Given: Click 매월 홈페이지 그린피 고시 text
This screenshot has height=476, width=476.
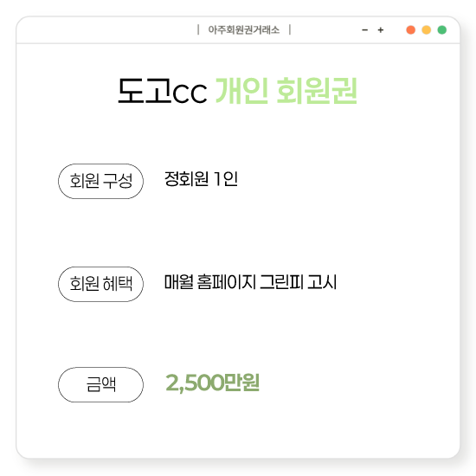Looking at the screenshot, I should (250, 282).
